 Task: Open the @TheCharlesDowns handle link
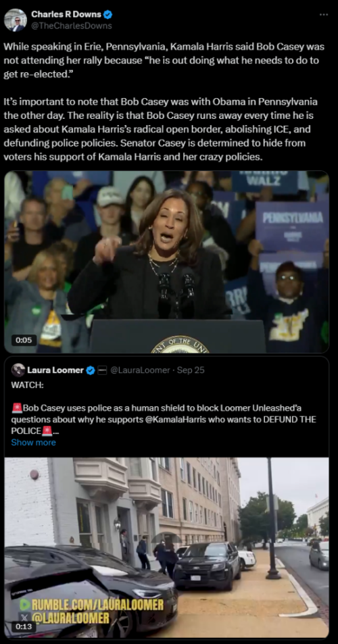click(x=72, y=26)
